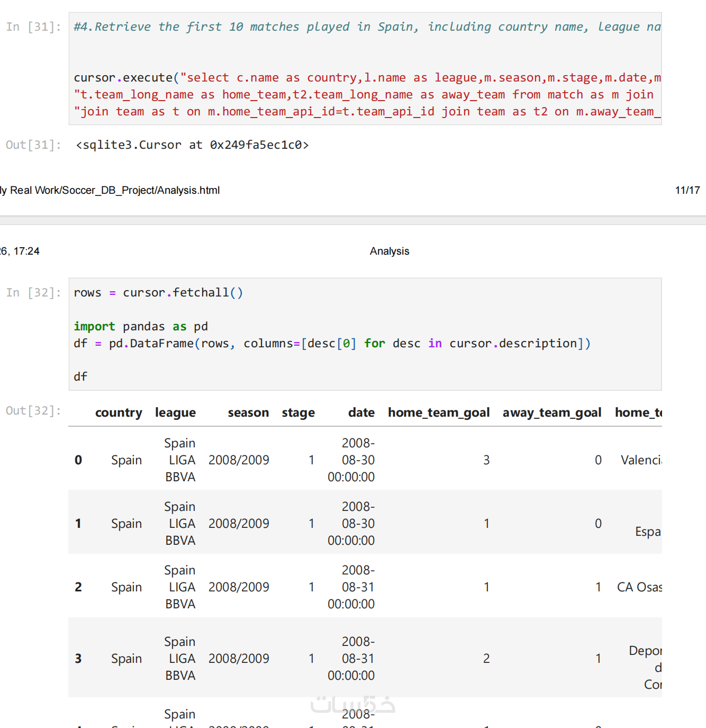Click the pd.DataFrame code line
The width and height of the screenshot is (706, 728).
point(332,344)
